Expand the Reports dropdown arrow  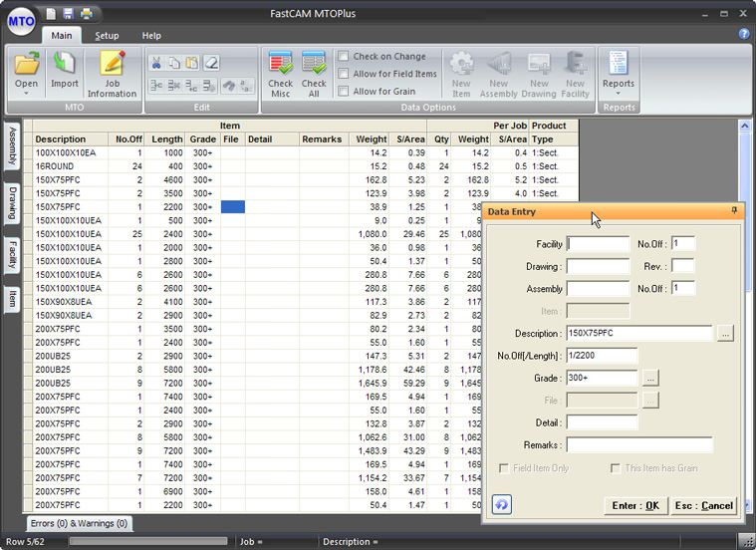click(x=619, y=93)
